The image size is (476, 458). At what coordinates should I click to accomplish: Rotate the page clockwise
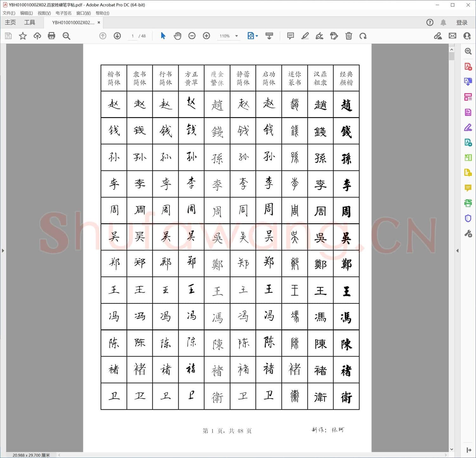point(363,36)
